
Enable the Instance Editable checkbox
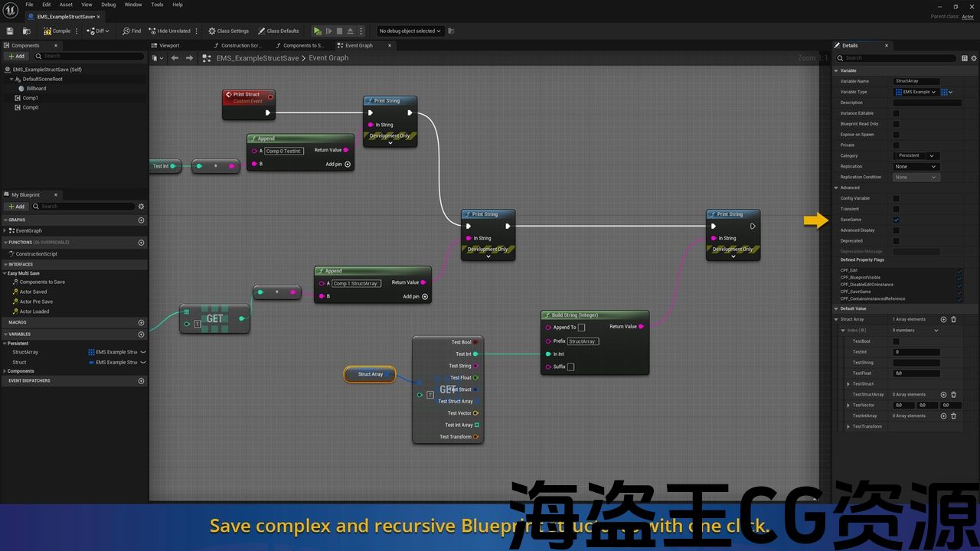(x=896, y=113)
